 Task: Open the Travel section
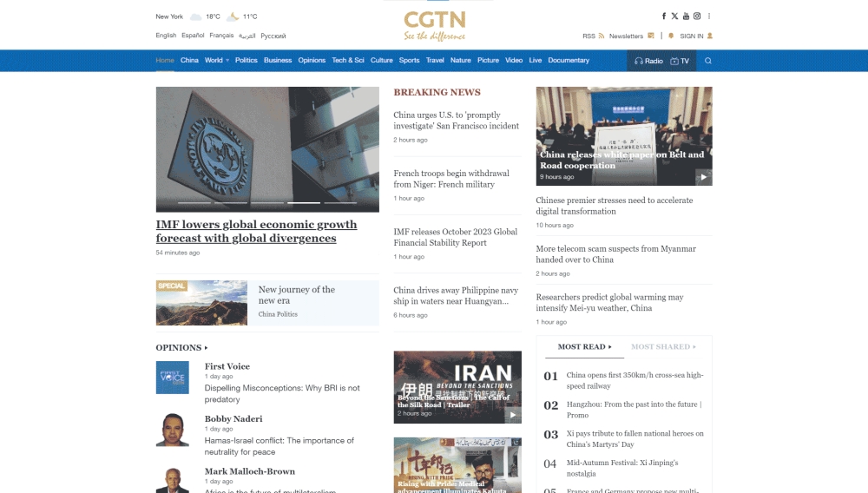[x=435, y=60]
